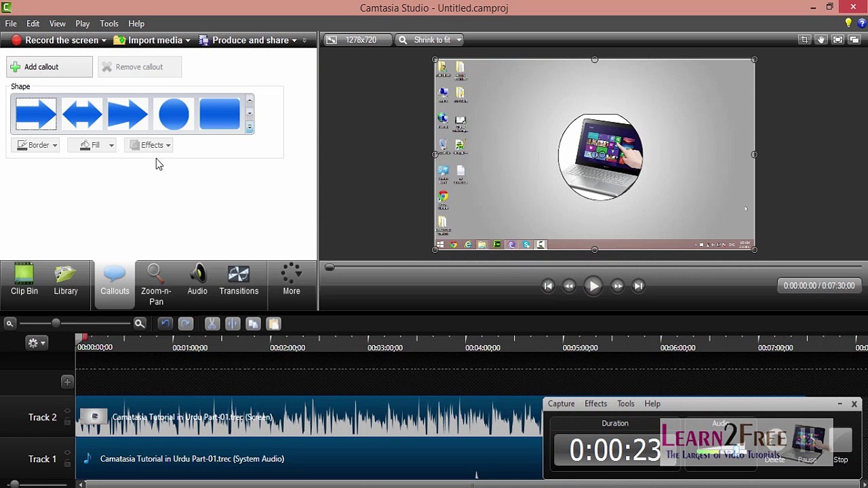Open the Clip Bin panel
Screen dimensions: 868x488
[24, 281]
